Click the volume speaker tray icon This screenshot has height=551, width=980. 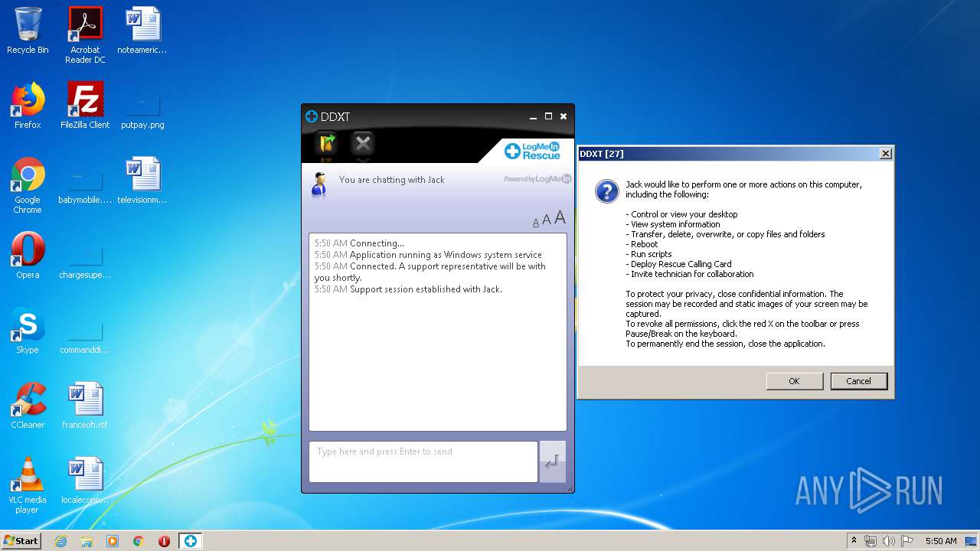(888, 541)
